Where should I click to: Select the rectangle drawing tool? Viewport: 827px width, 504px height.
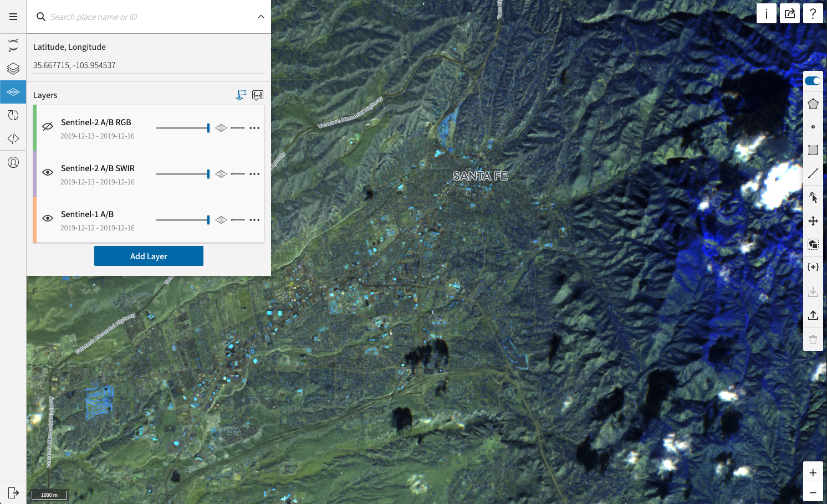pos(813,150)
